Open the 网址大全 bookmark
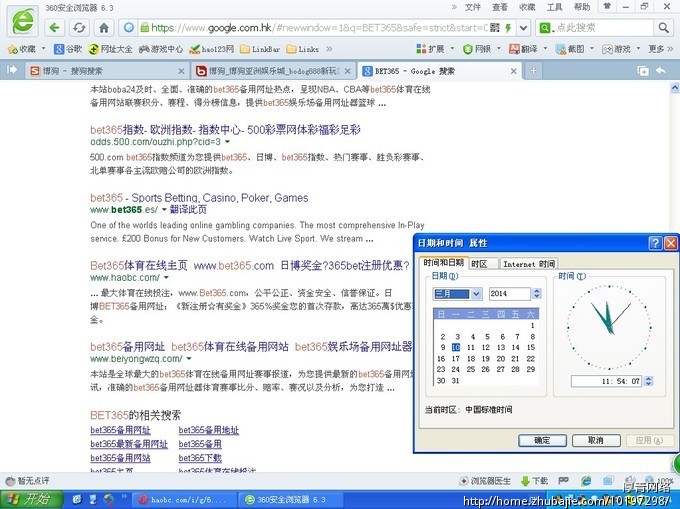680x509 pixels. pyautogui.click(x=110, y=49)
